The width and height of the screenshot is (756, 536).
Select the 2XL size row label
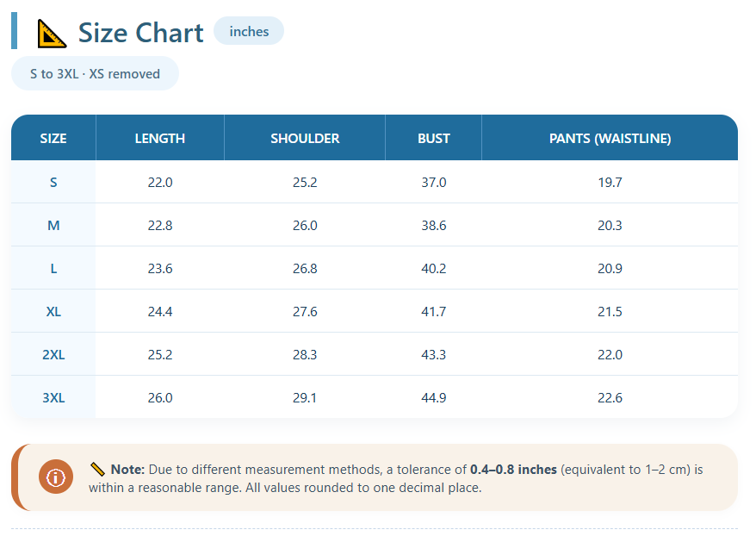click(53, 354)
